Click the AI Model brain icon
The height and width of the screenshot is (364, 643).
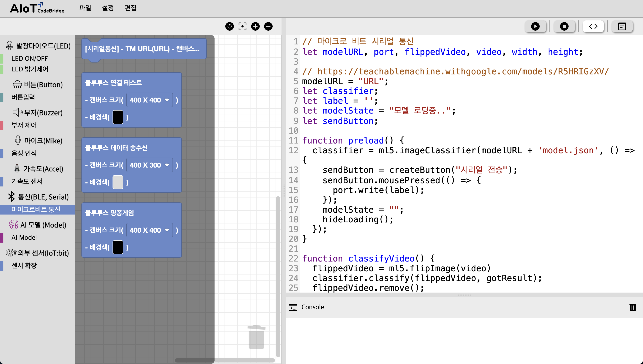coord(14,225)
